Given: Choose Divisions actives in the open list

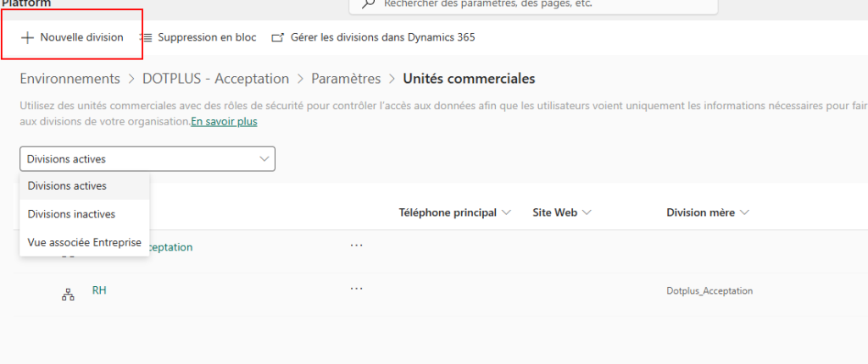Looking at the screenshot, I should [x=67, y=185].
